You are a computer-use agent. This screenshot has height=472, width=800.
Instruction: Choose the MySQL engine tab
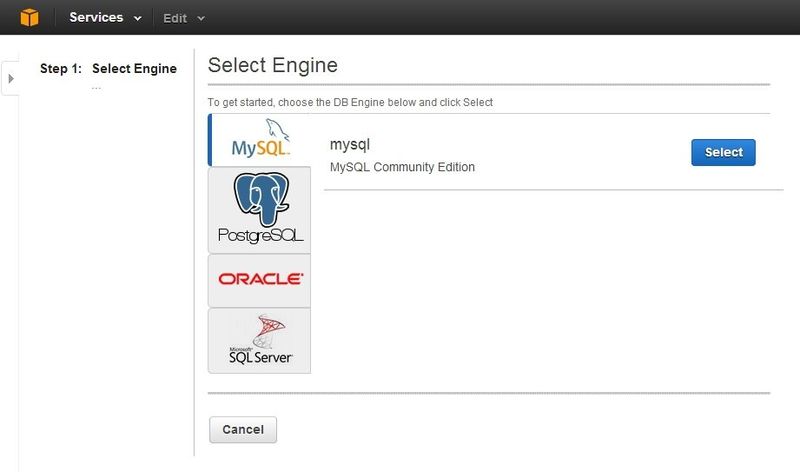pyautogui.click(x=260, y=140)
